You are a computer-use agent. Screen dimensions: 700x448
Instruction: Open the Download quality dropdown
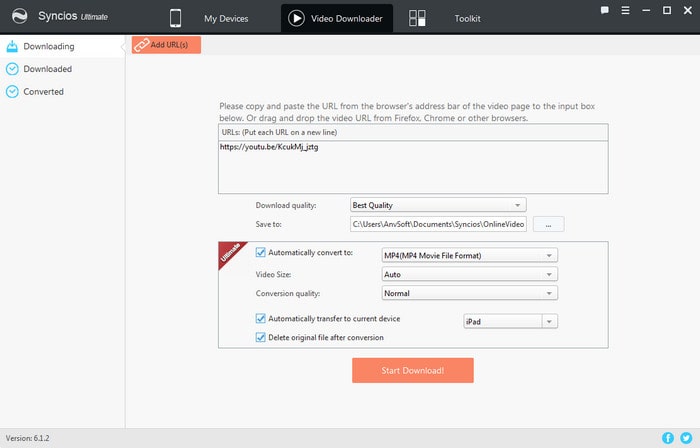[438, 205]
